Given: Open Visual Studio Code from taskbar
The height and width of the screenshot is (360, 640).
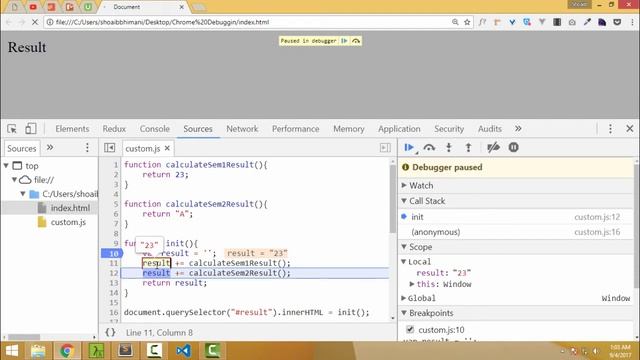Looking at the screenshot, I should (x=183, y=351).
